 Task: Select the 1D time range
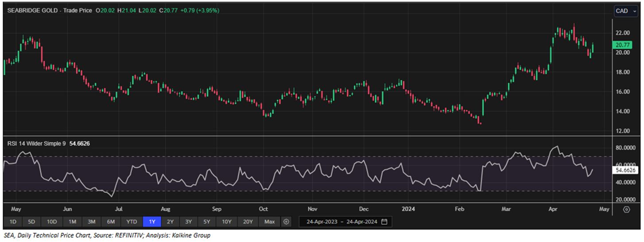coord(13,222)
